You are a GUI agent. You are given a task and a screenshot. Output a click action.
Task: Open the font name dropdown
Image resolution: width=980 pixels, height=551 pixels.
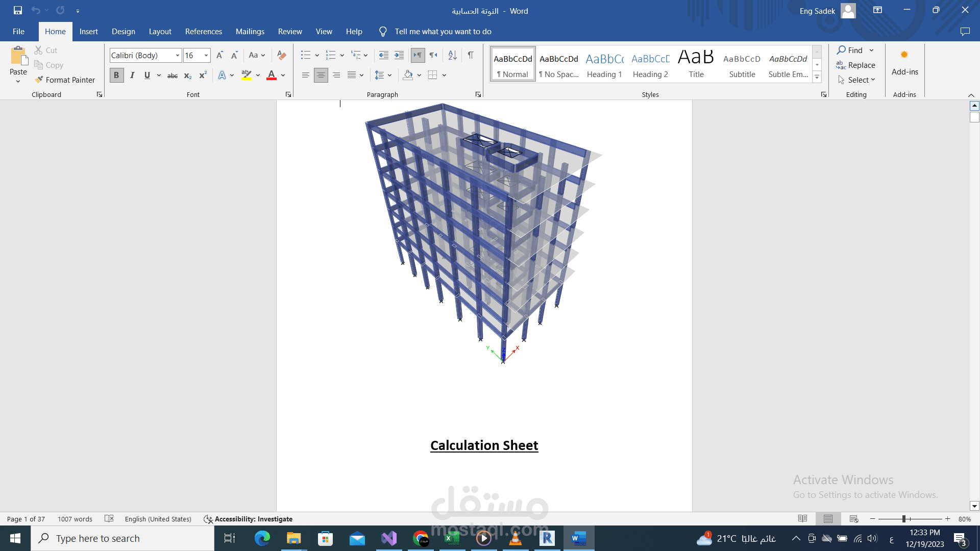click(x=178, y=55)
